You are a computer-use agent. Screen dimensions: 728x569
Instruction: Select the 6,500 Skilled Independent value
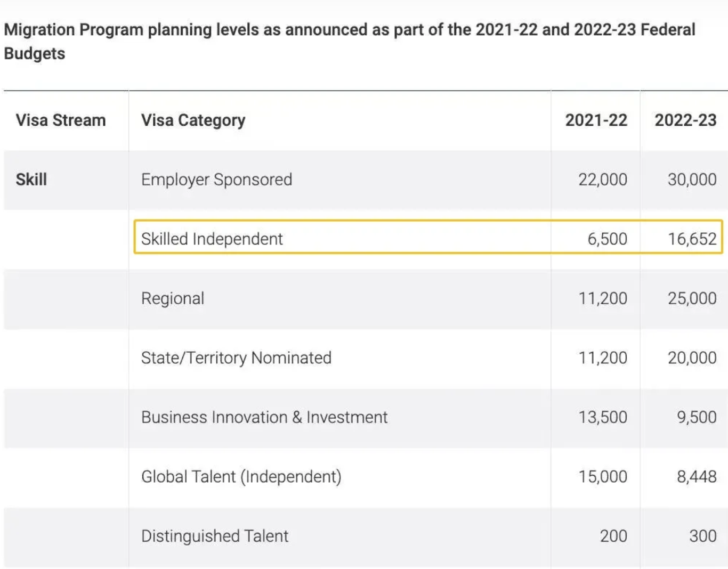(607, 239)
